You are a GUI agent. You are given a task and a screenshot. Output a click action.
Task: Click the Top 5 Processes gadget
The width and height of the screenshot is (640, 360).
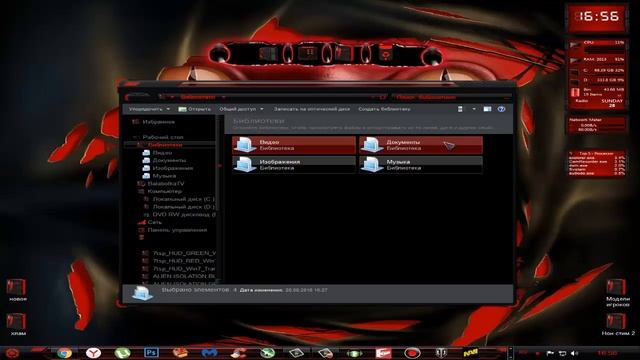coord(597,164)
